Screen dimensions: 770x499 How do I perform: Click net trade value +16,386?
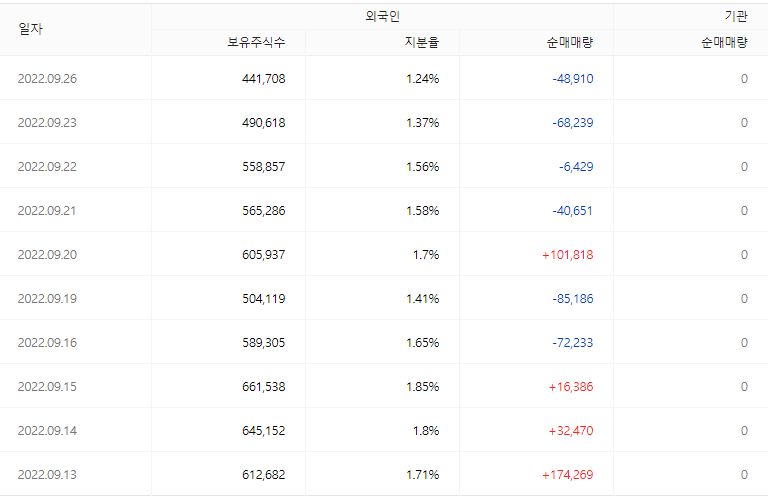[x=571, y=387]
